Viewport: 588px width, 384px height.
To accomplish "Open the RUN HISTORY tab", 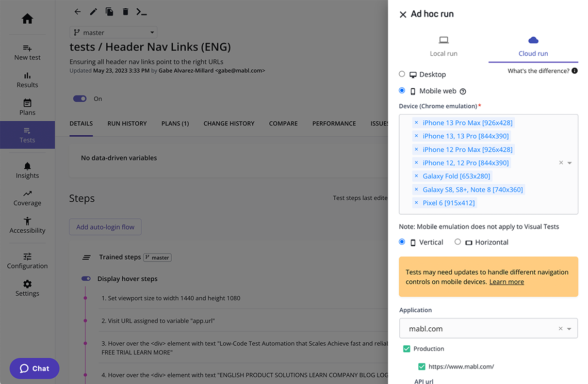I will click(x=127, y=123).
